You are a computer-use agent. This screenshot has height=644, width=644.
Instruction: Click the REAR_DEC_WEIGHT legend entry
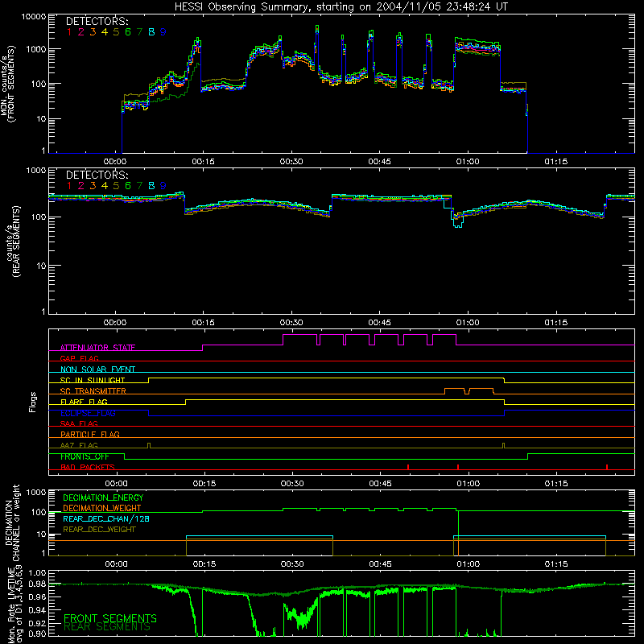pos(99,530)
